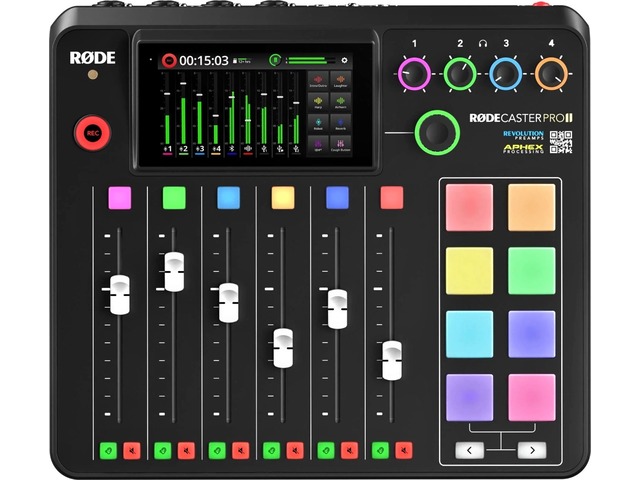Select the last USB channel icon on screen

click(296, 149)
